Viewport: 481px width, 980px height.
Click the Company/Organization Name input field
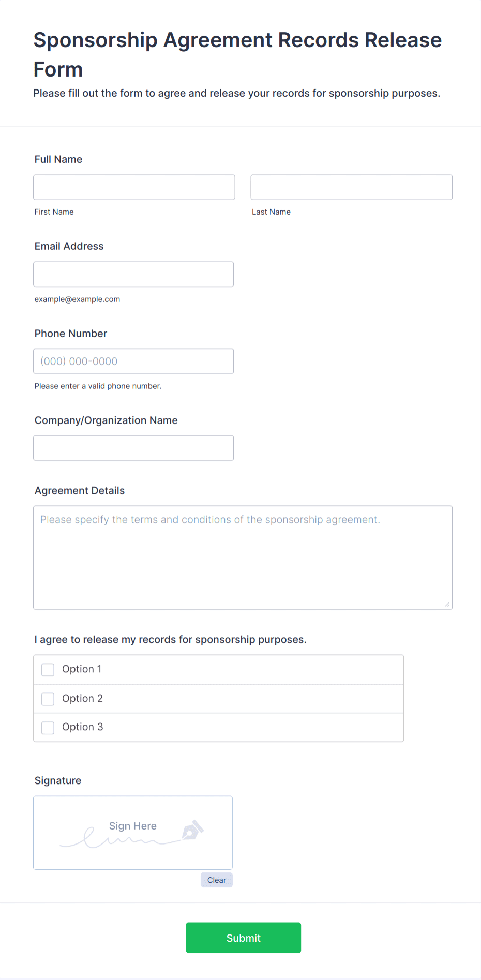133,448
